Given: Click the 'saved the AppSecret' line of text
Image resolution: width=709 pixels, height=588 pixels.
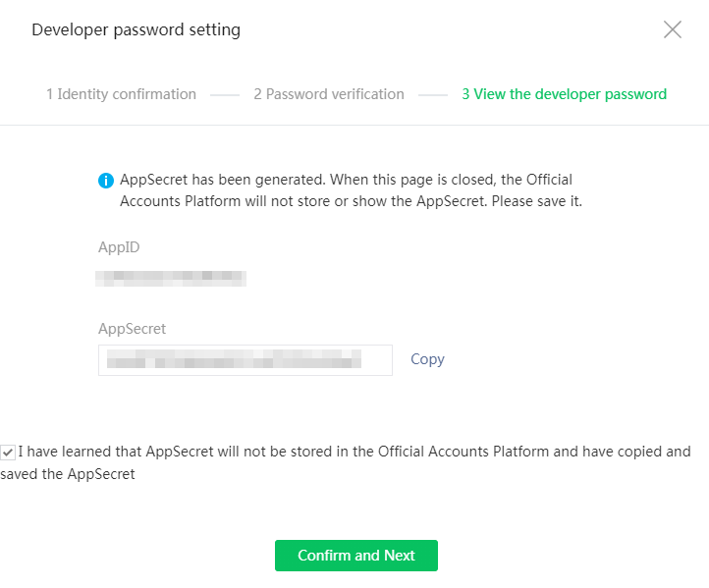Looking at the screenshot, I should tap(68, 474).
